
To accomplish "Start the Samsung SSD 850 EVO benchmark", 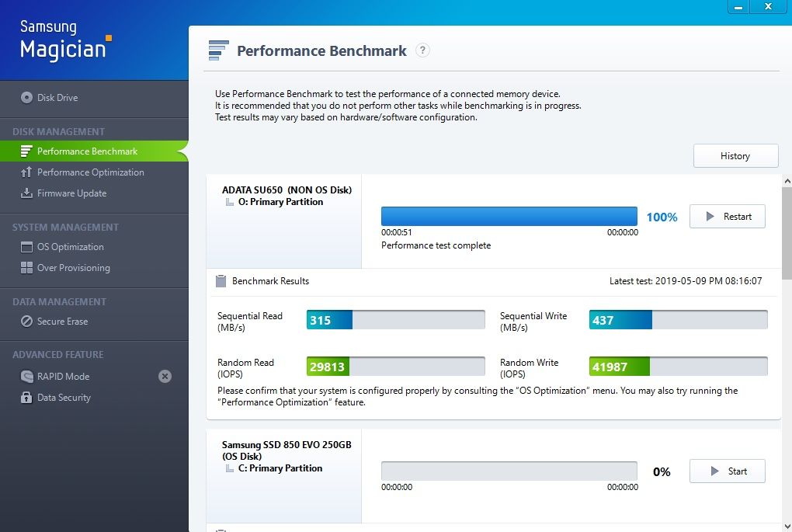I will tap(728, 471).
